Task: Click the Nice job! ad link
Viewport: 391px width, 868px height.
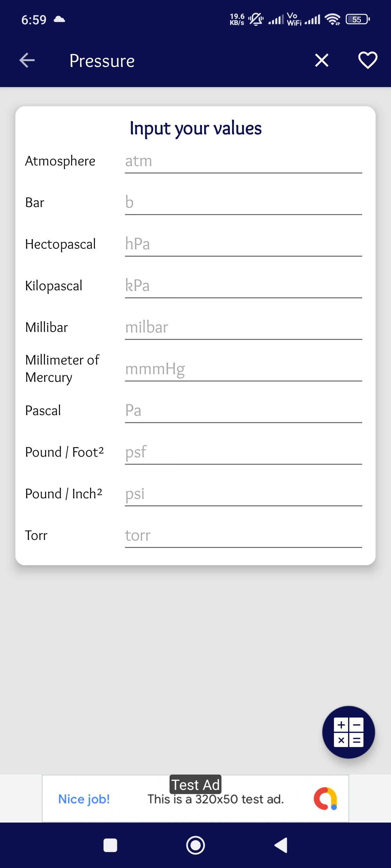Action: [x=84, y=799]
